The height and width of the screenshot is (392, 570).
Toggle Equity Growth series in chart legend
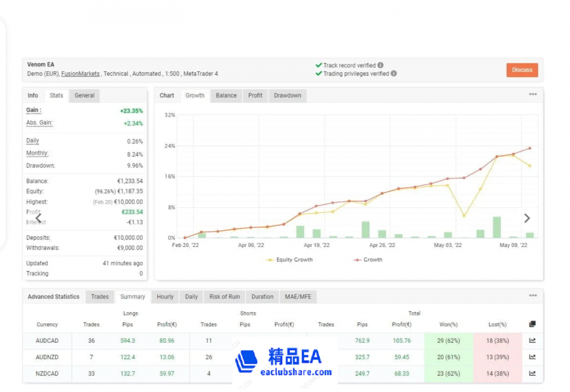290,260
